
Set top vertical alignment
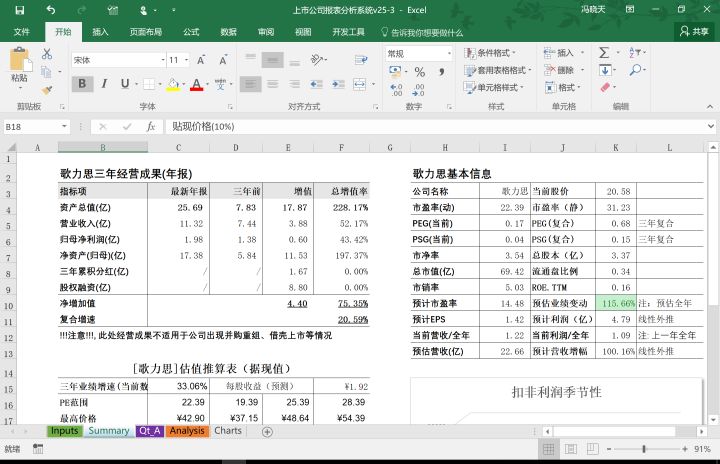click(x=250, y=57)
